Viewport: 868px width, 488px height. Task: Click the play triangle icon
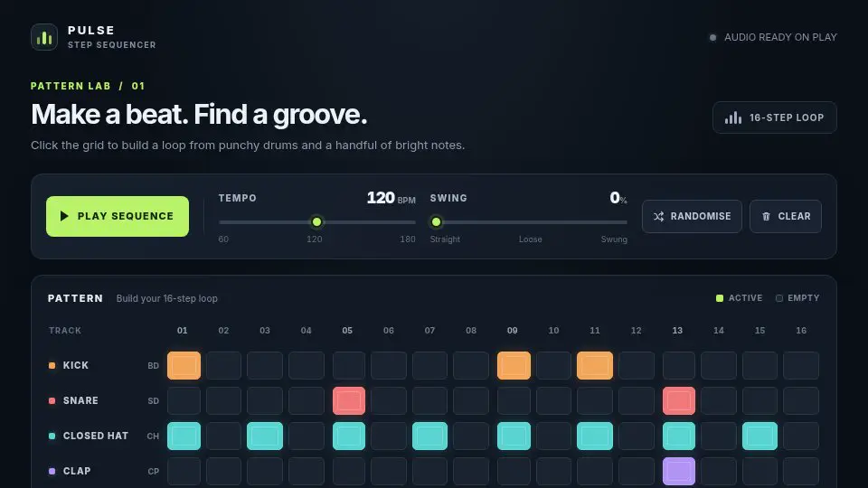point(64,216)
